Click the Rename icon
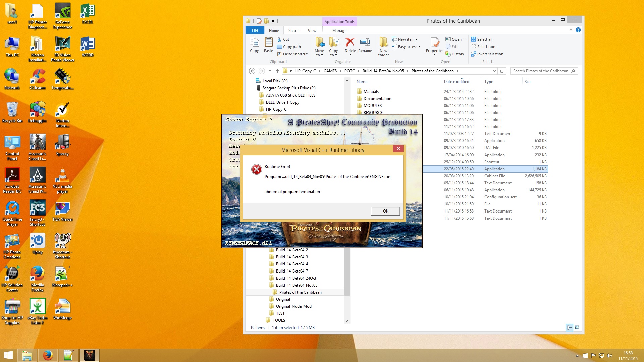This screenshot has height=362, width=644. 365,45
